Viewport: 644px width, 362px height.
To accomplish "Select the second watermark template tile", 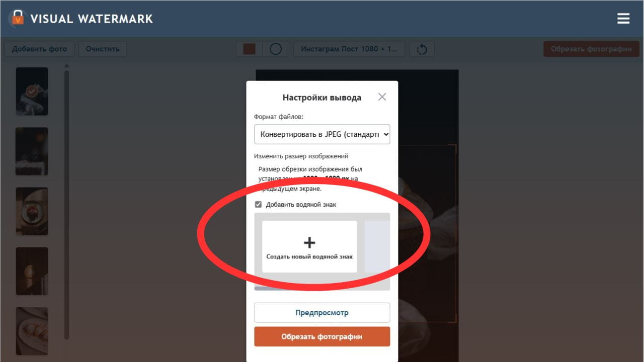I will point(377,246).
